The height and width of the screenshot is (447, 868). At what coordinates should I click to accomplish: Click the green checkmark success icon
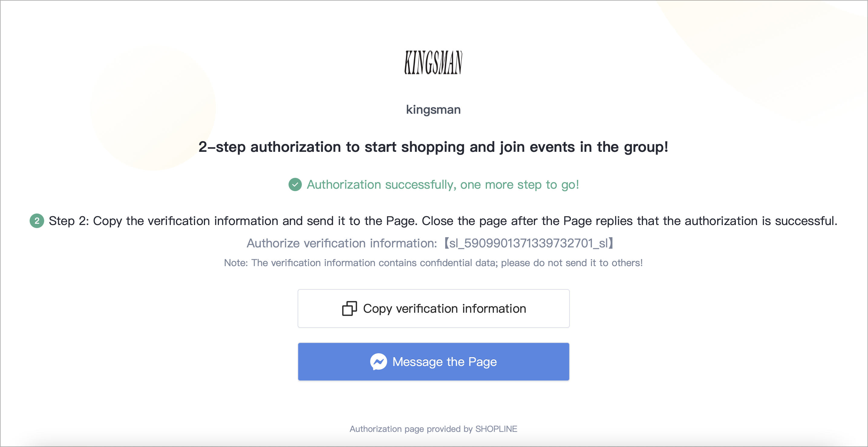pos(295,184)
